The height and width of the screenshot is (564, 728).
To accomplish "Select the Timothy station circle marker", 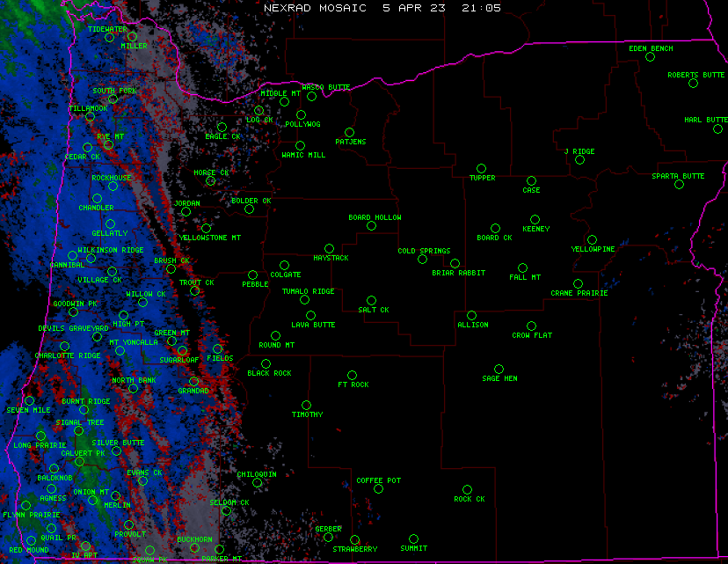I will click(x=306, y=405).
